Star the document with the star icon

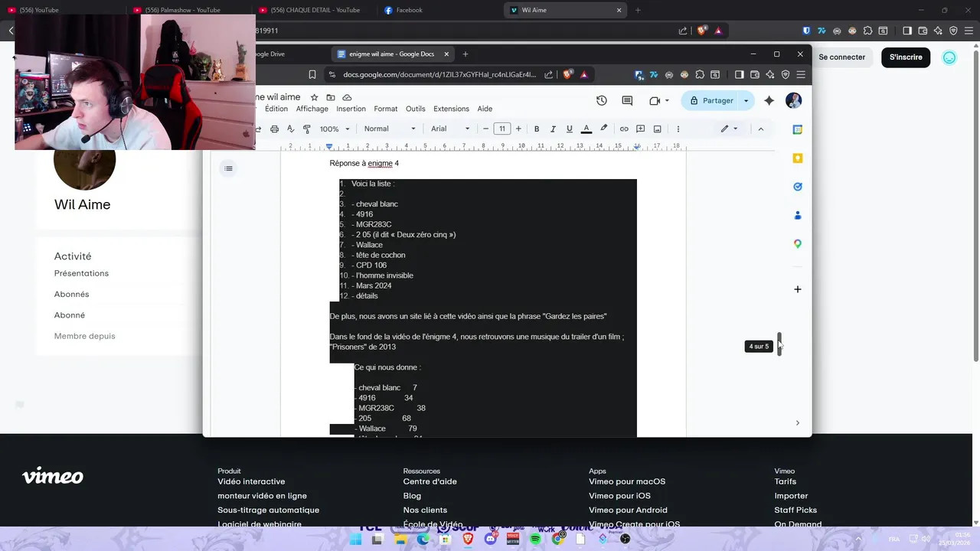coord(314,97)
